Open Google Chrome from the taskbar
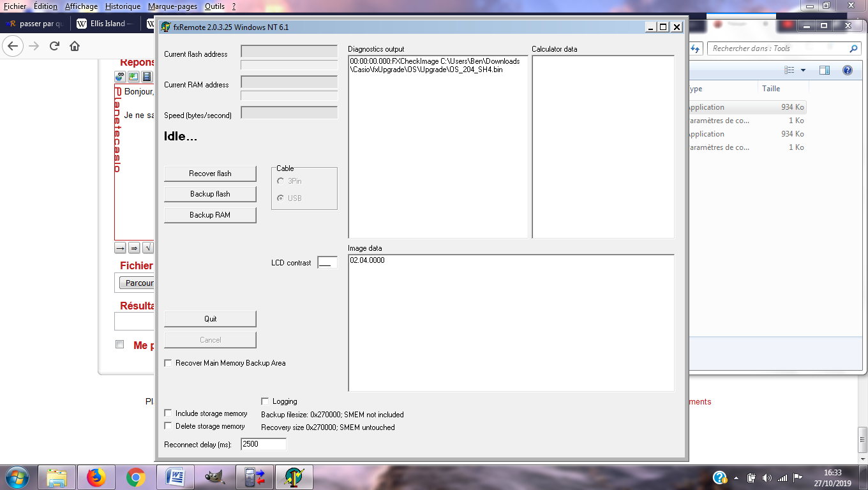 135,477
